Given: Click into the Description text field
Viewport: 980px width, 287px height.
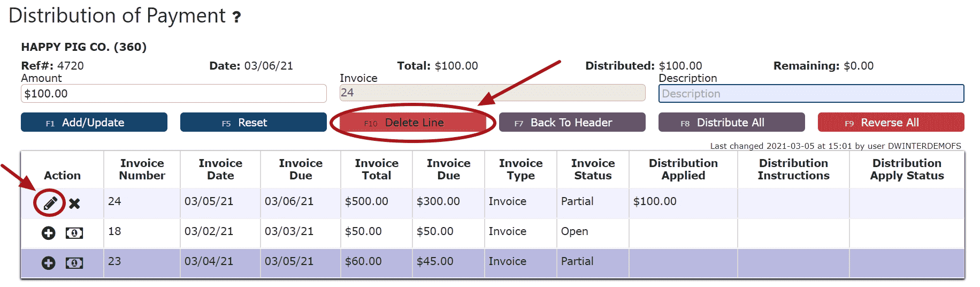Looking at the screenshot, I should pyautogui.click(x=811, y=94).
